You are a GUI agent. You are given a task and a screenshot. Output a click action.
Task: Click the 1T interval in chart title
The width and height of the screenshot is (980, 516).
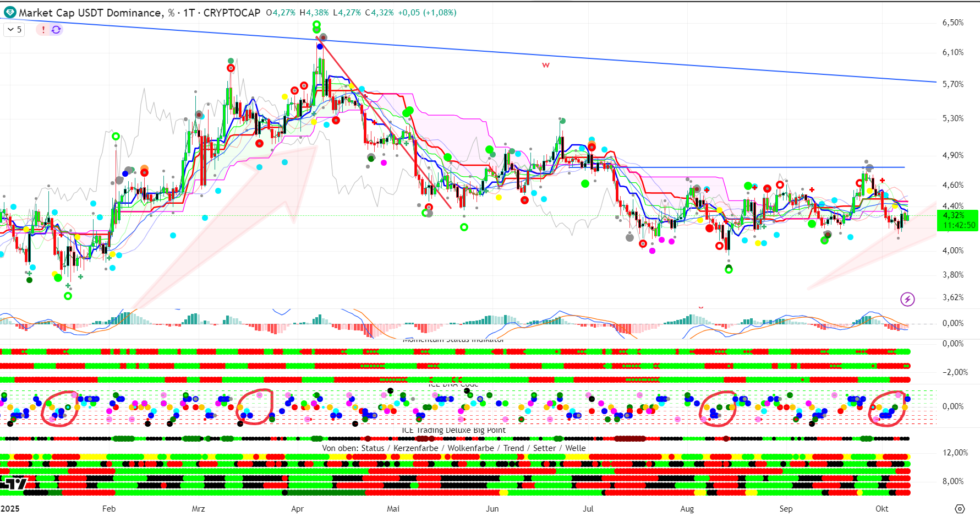[189, 13]
